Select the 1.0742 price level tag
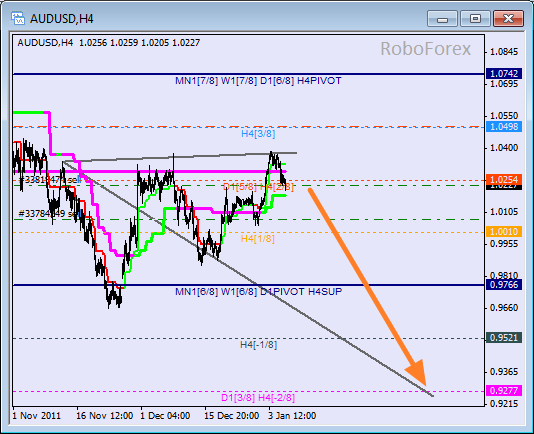Image resolution: width=534 pixels, height=434 pixels. (504, 73)
